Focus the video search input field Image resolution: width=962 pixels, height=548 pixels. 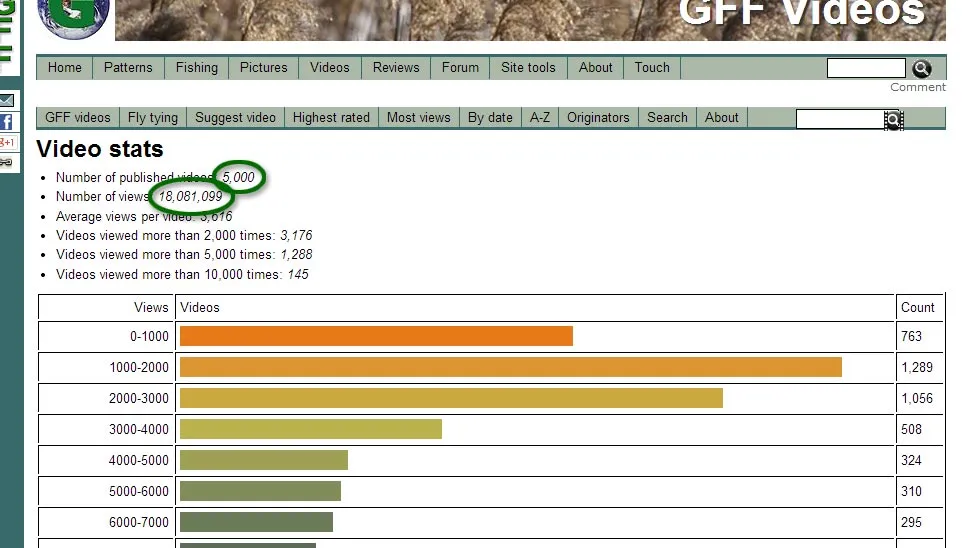(839, 120)
